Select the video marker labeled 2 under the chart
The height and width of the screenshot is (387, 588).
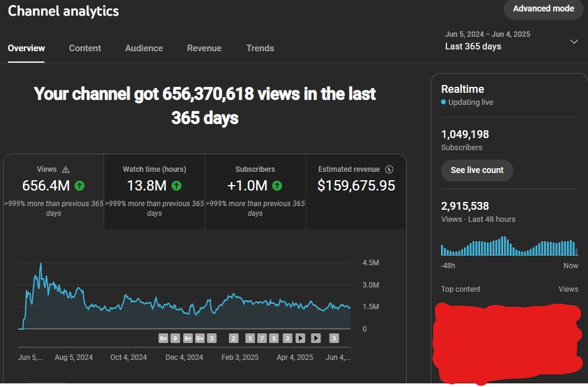click(233, 338)
